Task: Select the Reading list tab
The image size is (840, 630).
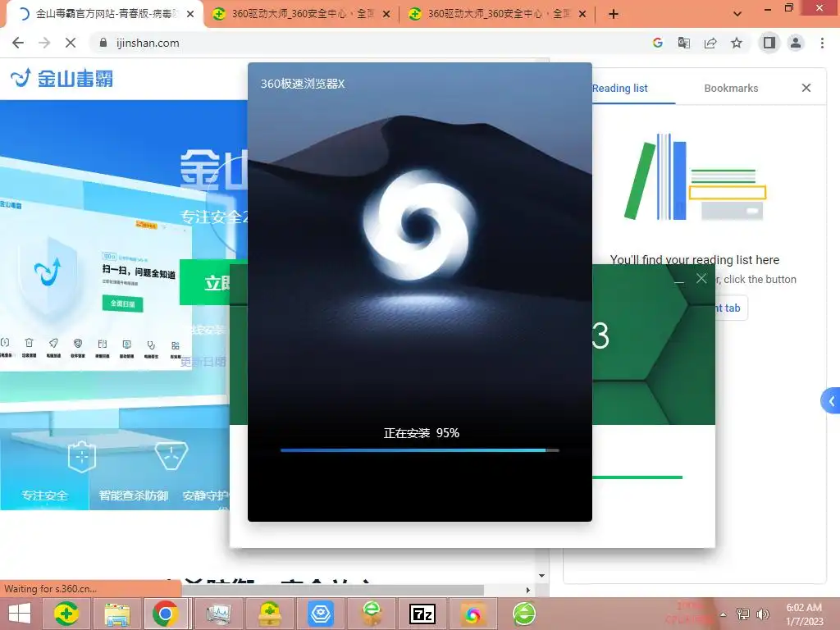Action: [620, 89]
